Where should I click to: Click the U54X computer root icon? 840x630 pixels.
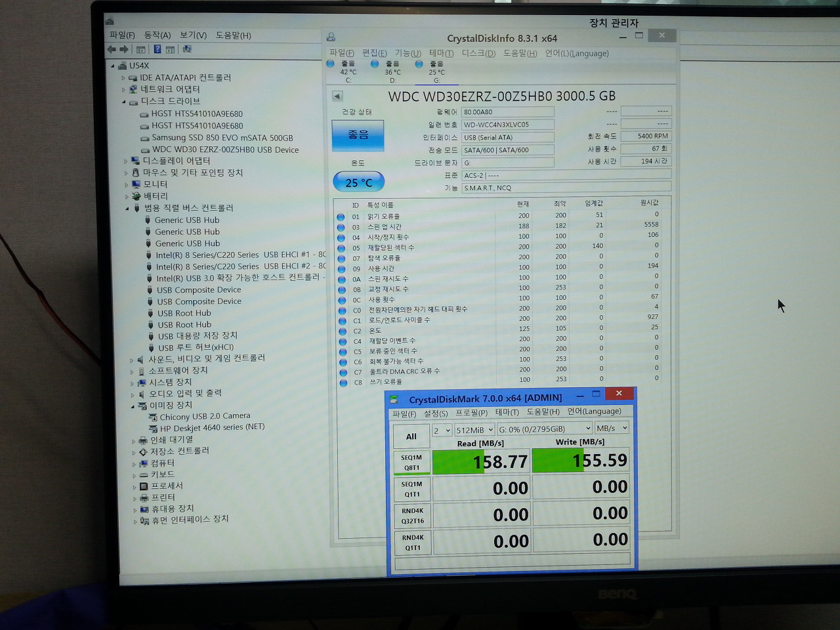click(x=123, y=66)
